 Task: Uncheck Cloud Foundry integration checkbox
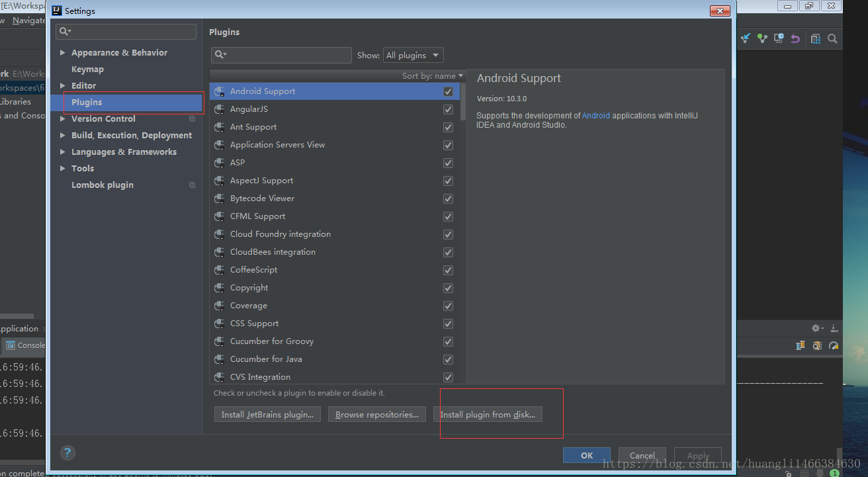point(448,235)
